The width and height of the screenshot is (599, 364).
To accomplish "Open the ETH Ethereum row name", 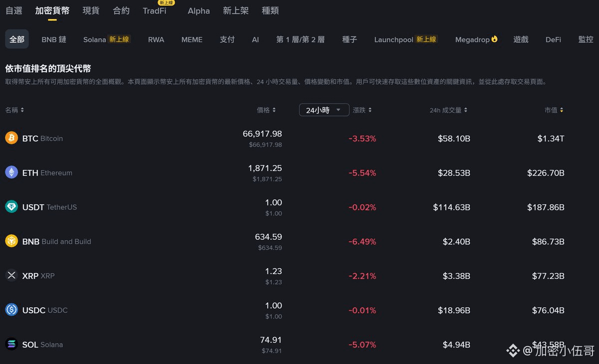I will point(47,173).
